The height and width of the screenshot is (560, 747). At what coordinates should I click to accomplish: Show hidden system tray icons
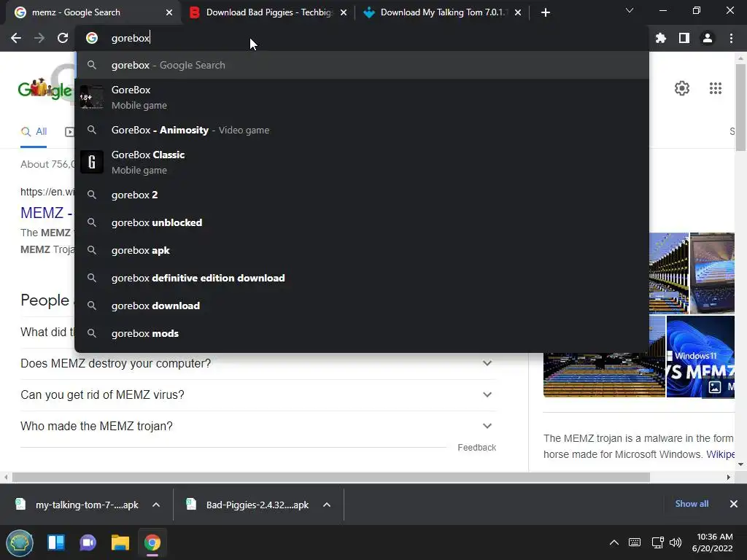614,542
